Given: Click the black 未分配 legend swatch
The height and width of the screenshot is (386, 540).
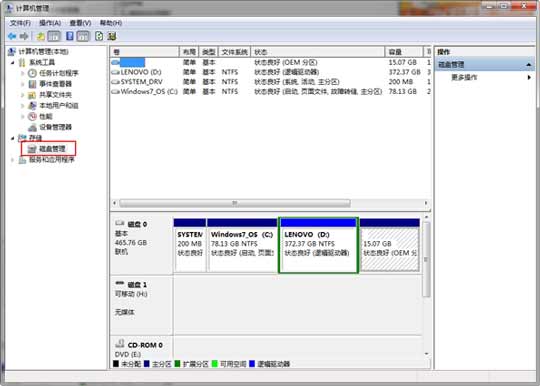Looking at the screenshot, I should click(x=116, y=364).
